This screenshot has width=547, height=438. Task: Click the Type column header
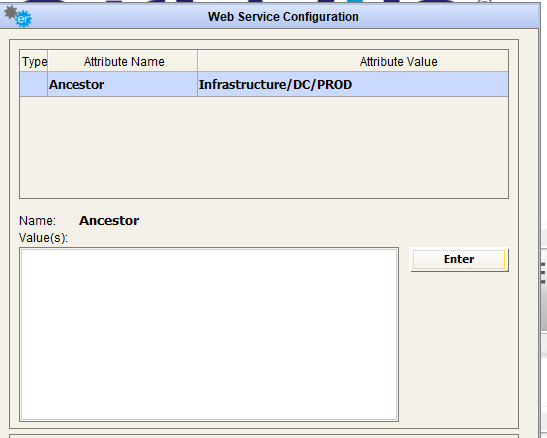[x=34, y=62]
